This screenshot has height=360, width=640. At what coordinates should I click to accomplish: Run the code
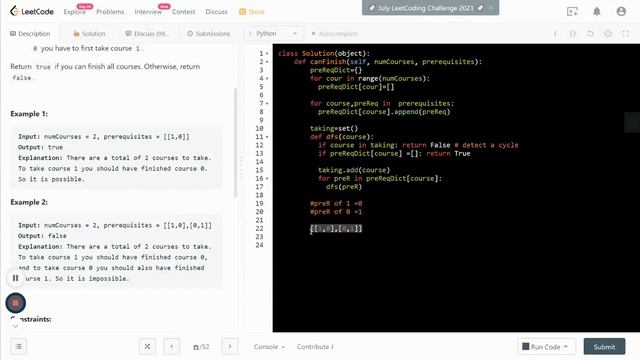542,347
